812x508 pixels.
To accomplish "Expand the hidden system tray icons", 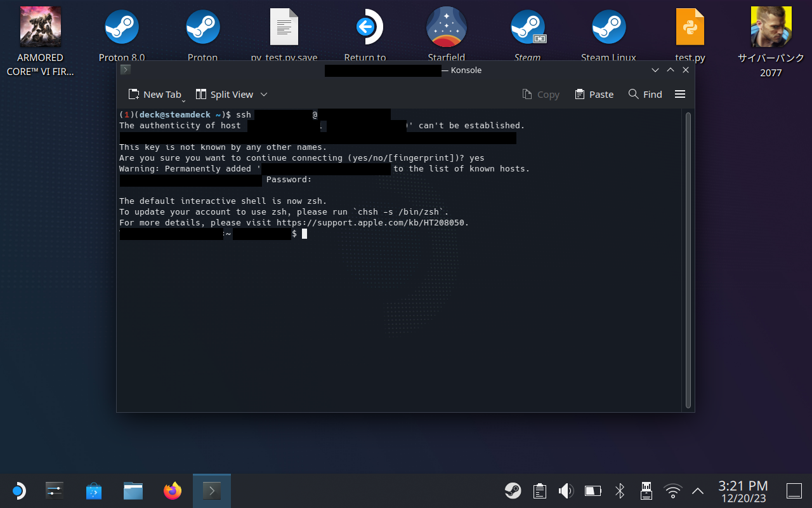I will pos(697,490).
